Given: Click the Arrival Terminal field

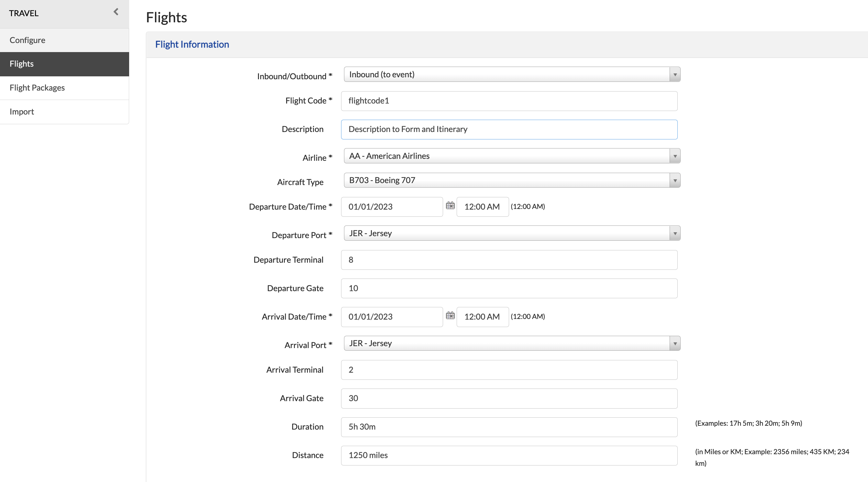Looking at the screenshot, I should coord(509,370).
